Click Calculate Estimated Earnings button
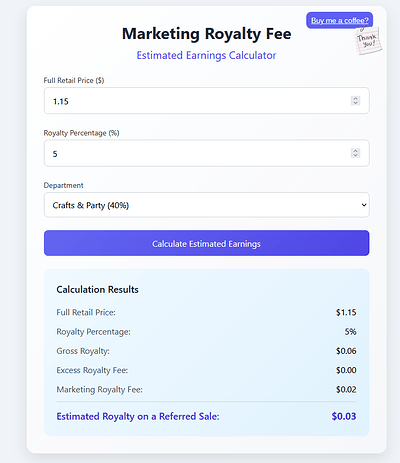This screenshot has width=400, height=463. 206,243
